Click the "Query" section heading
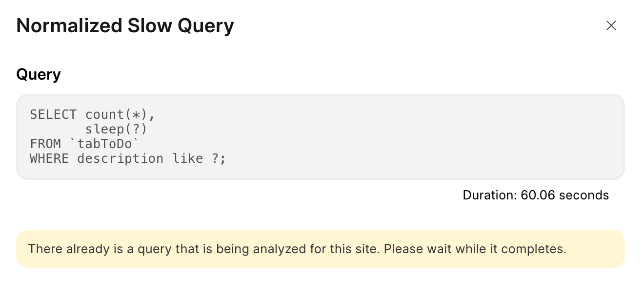 pos(39,75)
